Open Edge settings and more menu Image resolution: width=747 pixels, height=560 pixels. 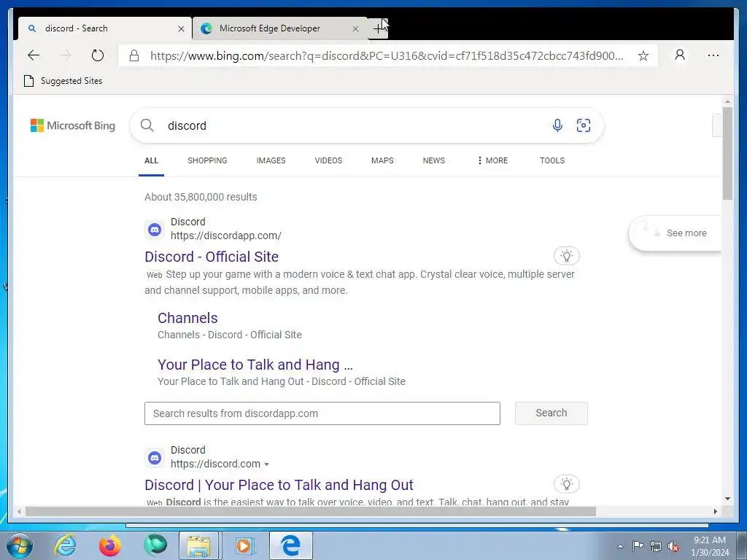coord(713,55)
